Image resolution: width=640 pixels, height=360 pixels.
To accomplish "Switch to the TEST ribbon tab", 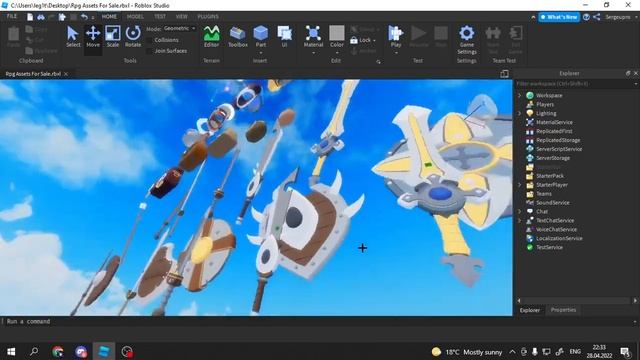I will 160,17.
